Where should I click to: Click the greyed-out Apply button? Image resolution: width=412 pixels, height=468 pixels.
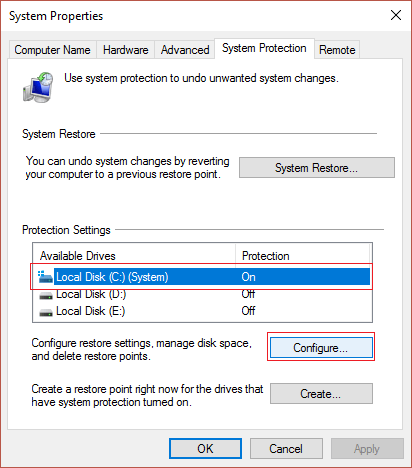(367, 448)
